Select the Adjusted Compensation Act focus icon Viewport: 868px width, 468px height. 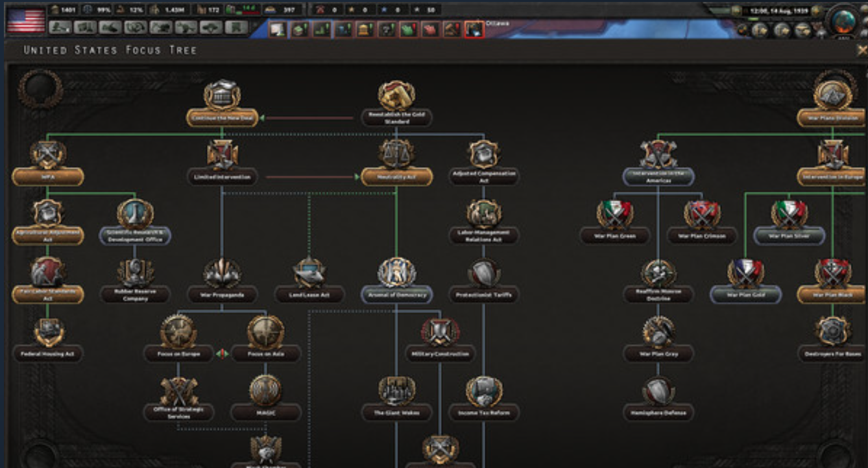483,154
